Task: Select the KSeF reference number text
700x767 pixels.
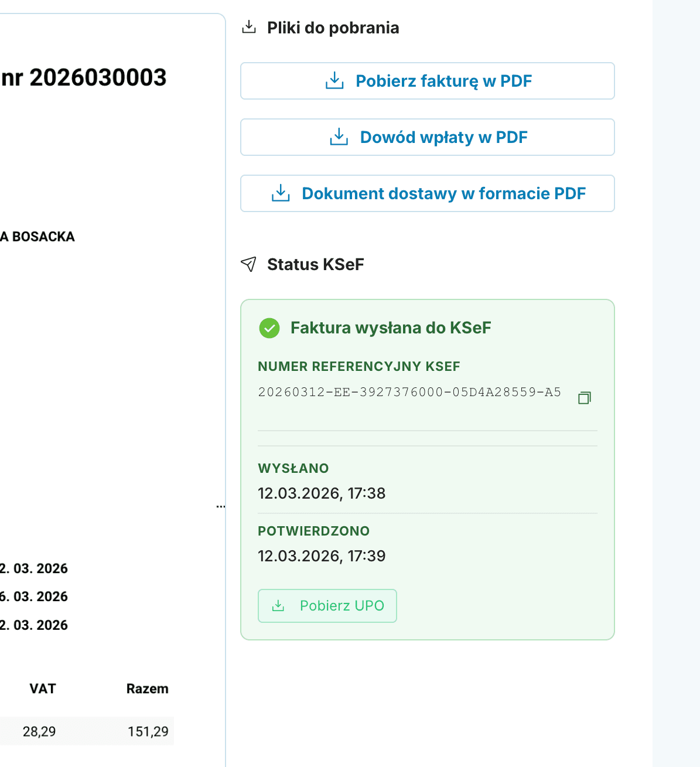Action: [409, 392]
